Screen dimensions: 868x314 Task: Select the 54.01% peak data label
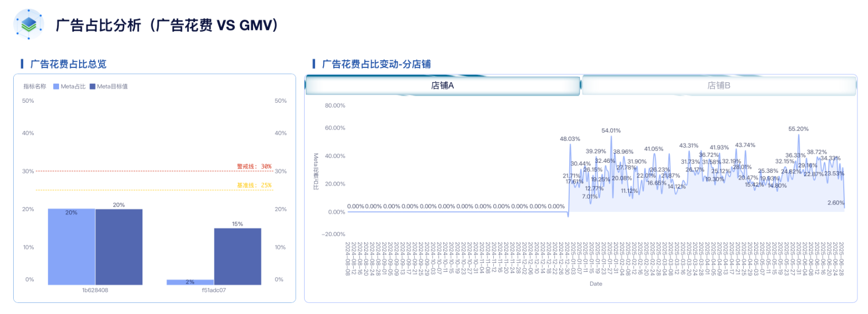click(611, 131)
